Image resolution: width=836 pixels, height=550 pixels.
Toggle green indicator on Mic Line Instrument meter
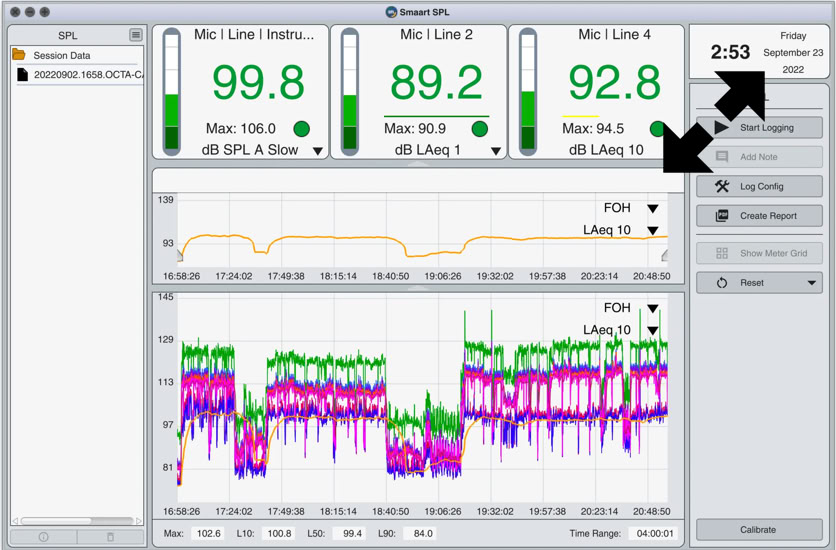click(x=301, y=129)
